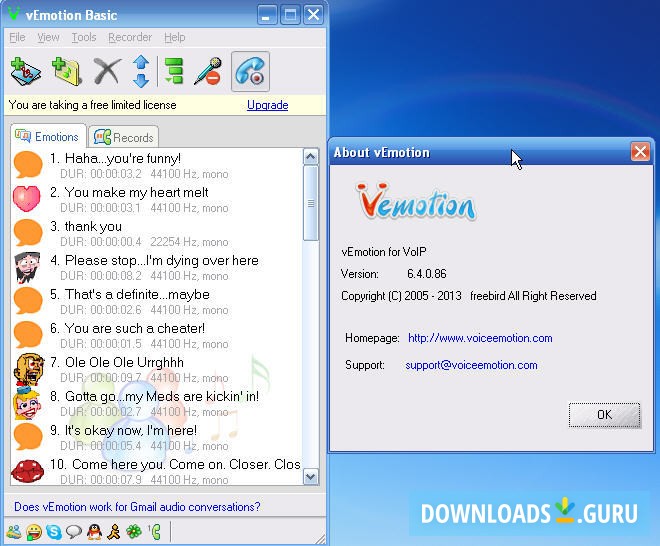Minimize the vEmotion Basic window
This screenshot has height=546, width=660.
266,15
